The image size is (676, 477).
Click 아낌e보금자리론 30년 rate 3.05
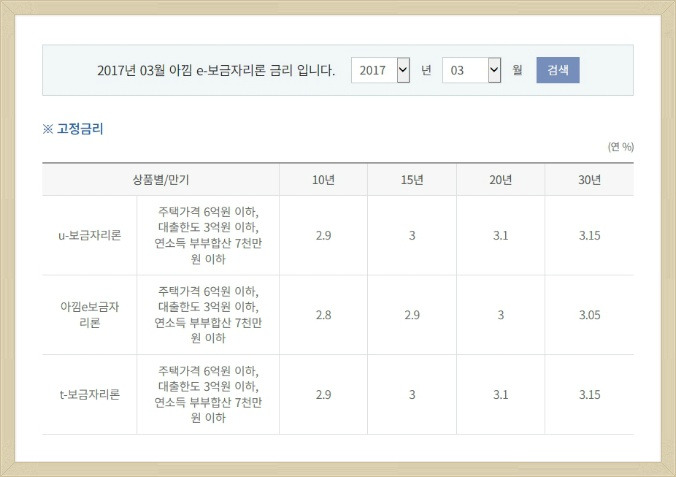pos(589,315)
